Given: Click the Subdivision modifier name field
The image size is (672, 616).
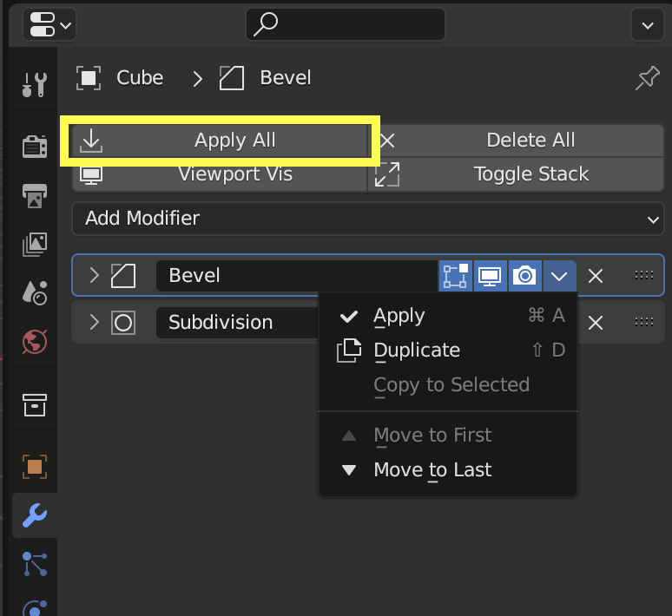Looking at the screenshot, I should click(237, 322).
